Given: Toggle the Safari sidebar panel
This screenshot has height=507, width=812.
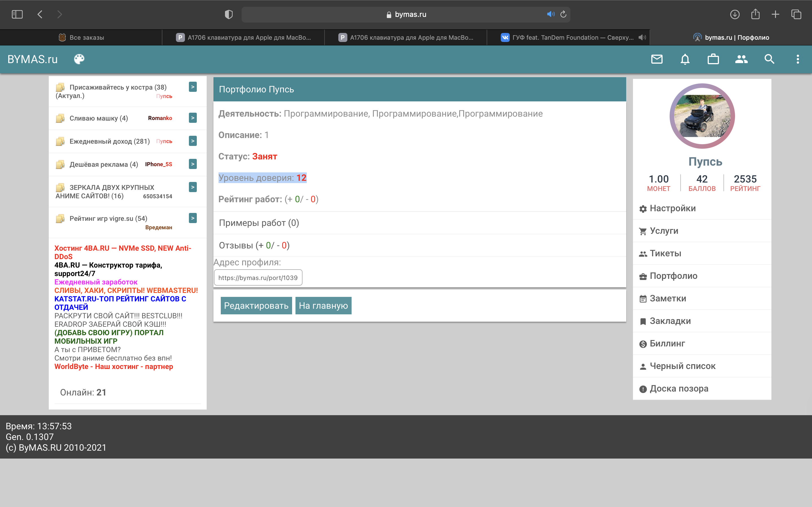Looking at the screenshot, I should pos(17,14).
